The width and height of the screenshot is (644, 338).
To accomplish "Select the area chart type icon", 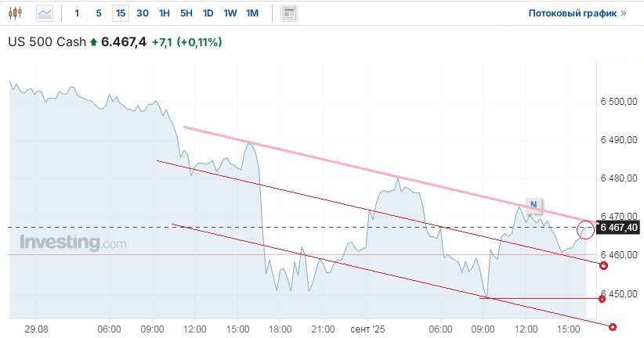I will 45,13.
